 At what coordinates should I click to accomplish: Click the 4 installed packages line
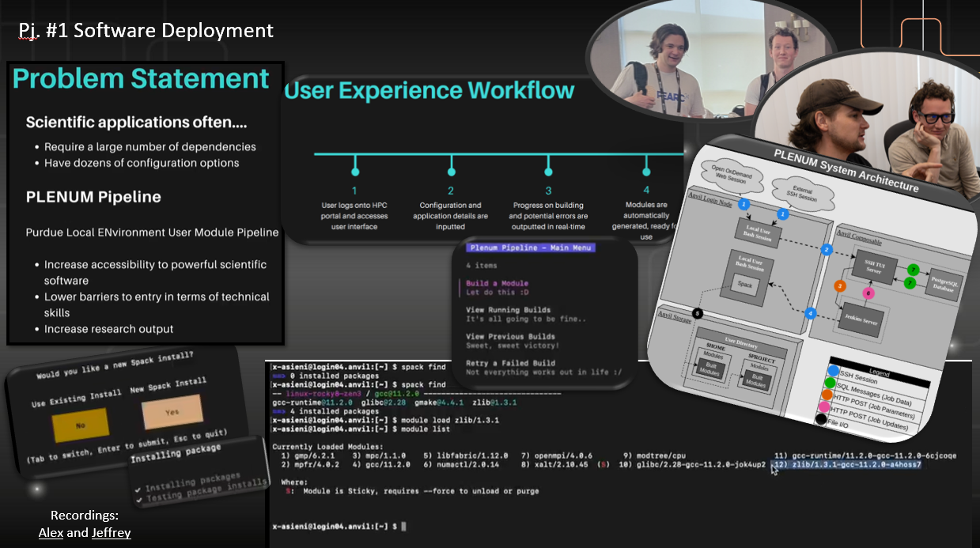click(327, 411)
